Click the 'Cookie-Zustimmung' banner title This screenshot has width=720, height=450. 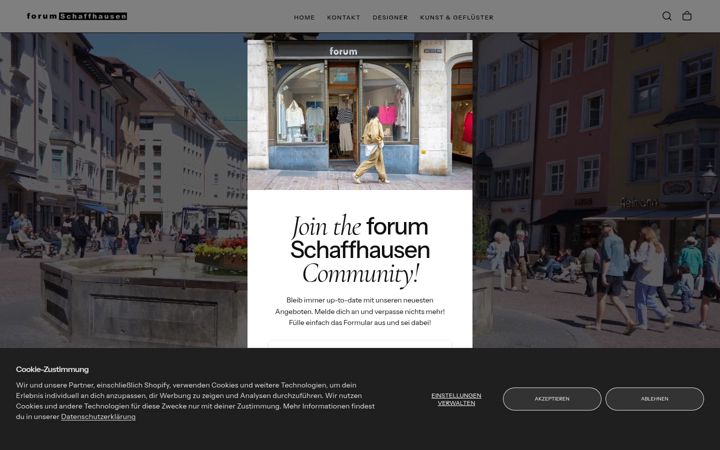pos(52,370)
